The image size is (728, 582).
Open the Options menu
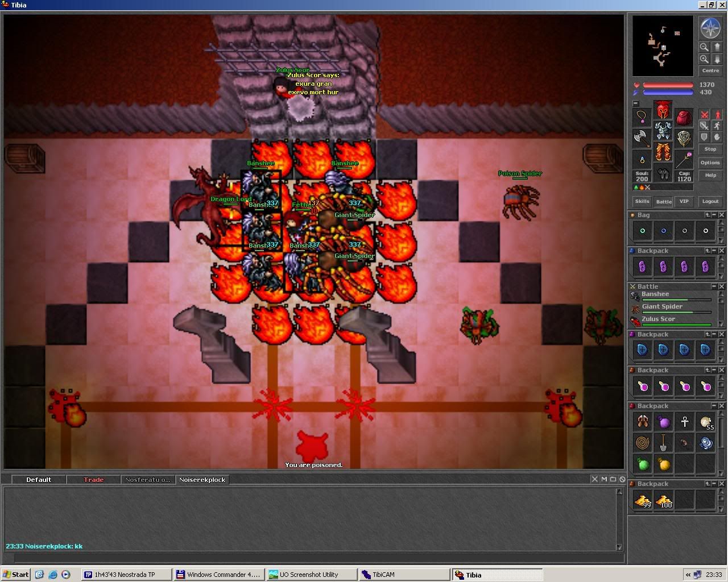click(710, 163)
